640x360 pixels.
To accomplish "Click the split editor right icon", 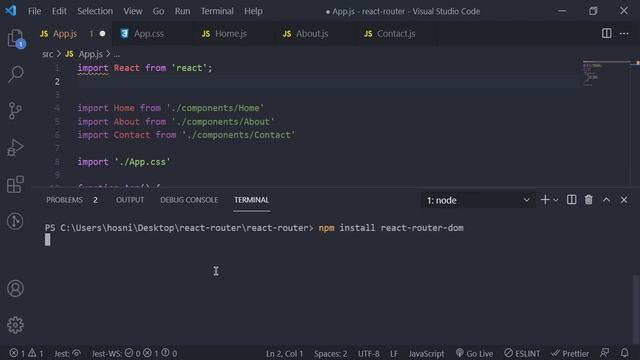I will (607, 33).
